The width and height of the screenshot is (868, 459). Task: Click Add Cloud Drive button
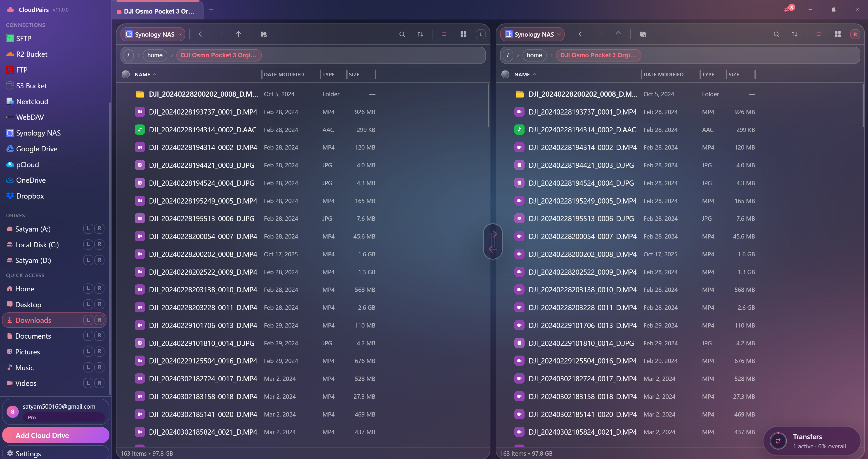[x=56, y=435]
